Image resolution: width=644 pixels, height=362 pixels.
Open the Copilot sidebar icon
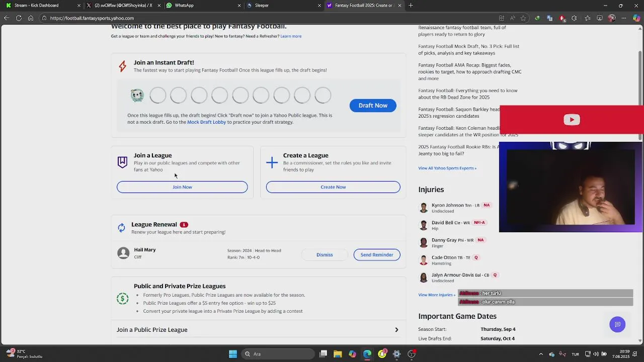tap(636, 18)
